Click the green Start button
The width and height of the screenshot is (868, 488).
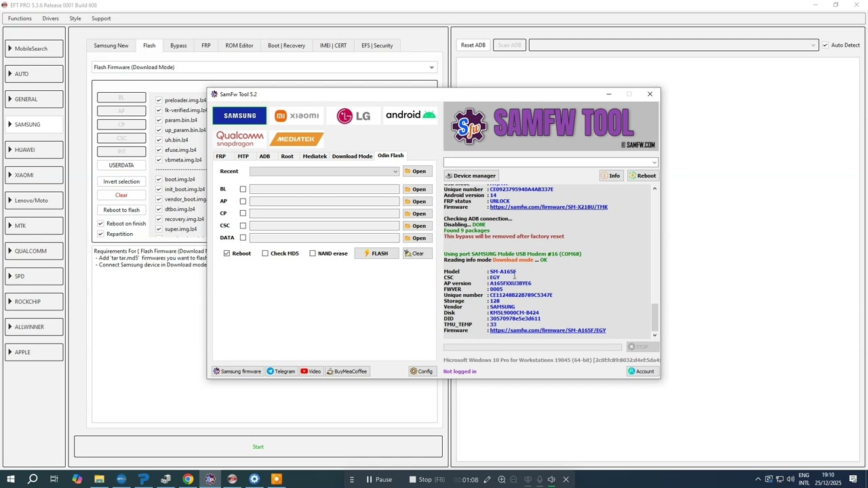pos(258,447)
